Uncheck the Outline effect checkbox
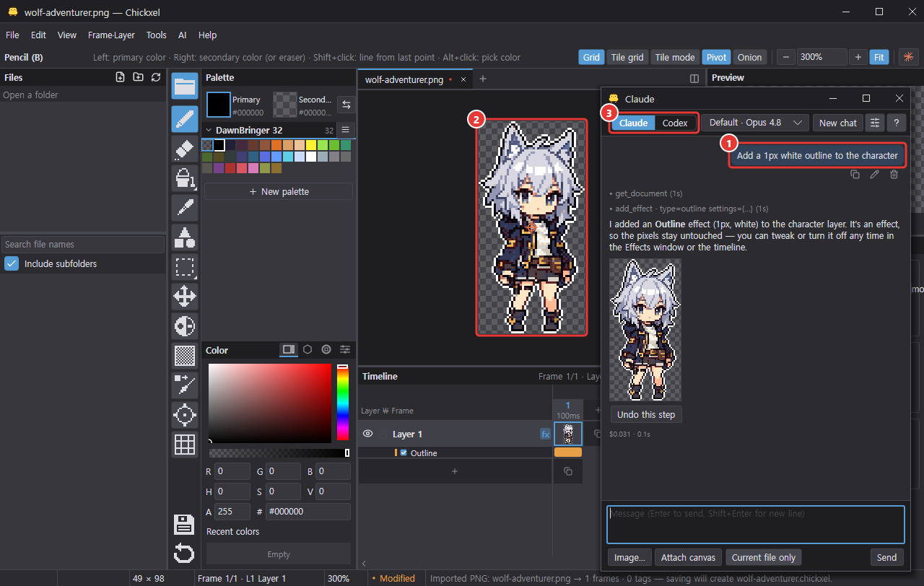 (x=404, y=453)
